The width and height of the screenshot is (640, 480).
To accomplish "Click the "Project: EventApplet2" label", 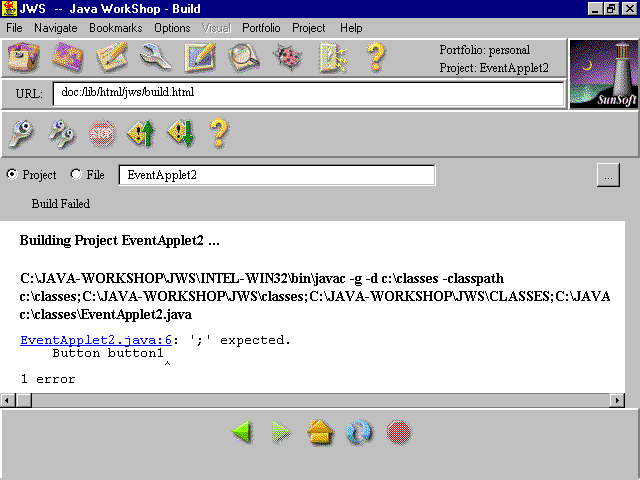I will 494,68.
